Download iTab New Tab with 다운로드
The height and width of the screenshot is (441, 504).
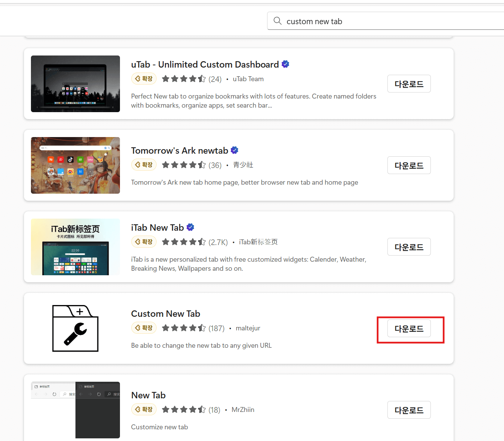tap(409, 247)
